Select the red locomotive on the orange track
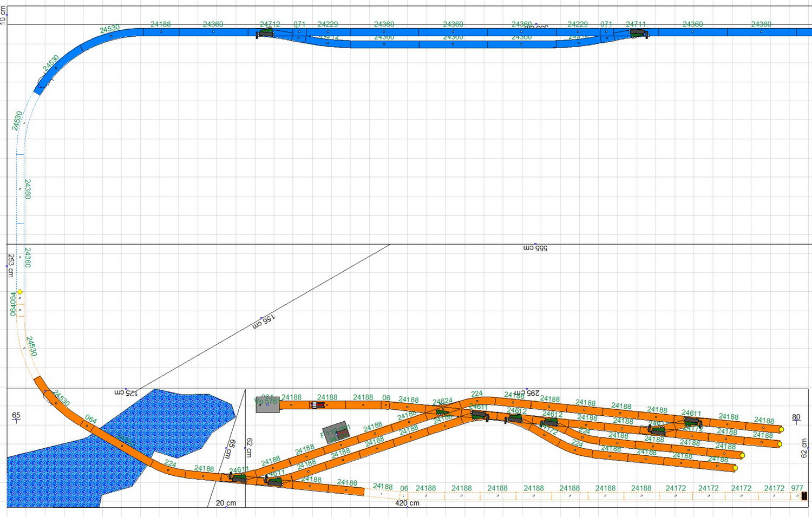 317,405
